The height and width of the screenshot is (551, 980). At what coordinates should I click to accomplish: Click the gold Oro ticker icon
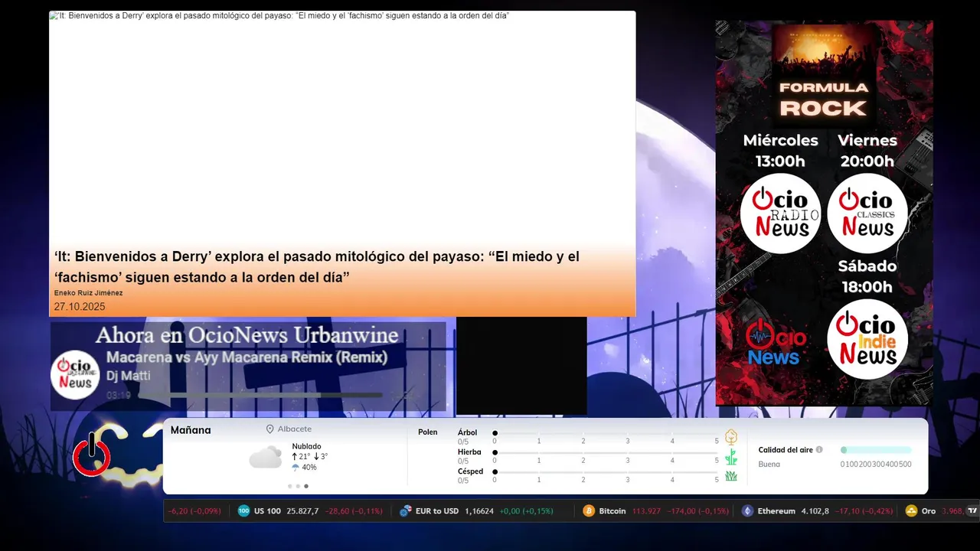911,511
